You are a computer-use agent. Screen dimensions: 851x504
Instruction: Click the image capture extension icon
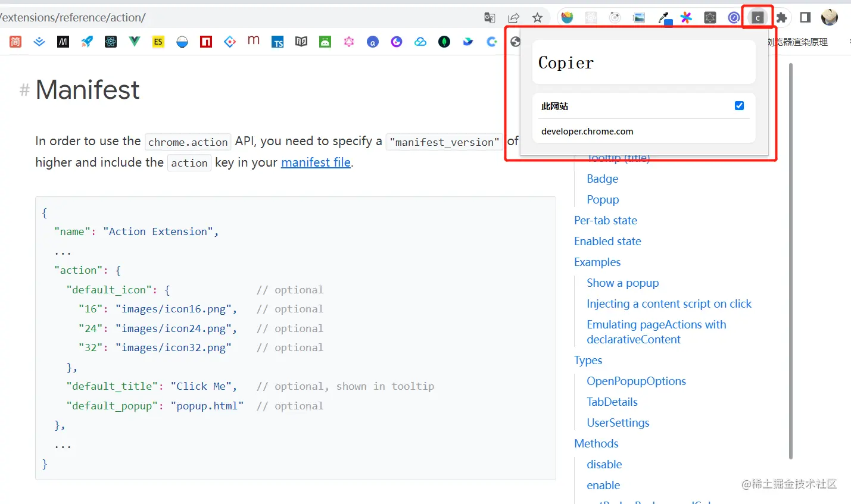tap(639, 18)
